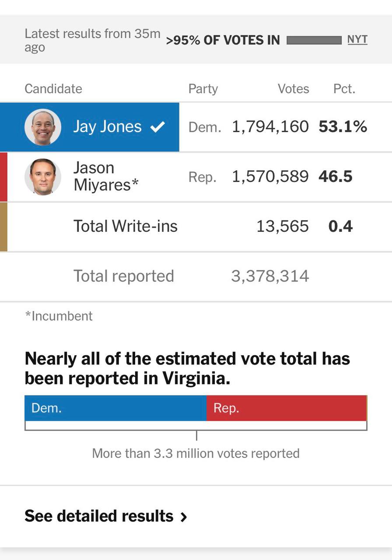The width and height of the screenshot is (392, 560).
Task: Click the Votes column header
Action: pyautogui.click(x=293, y=89)
